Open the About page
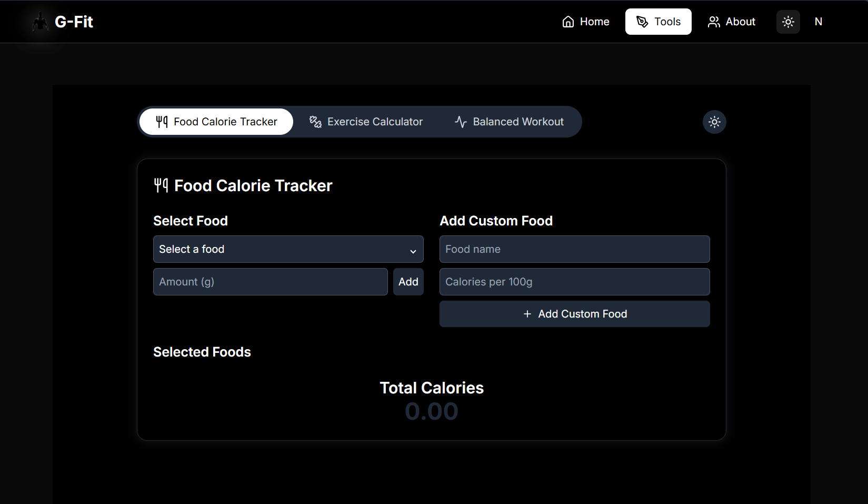 (731, 22)
